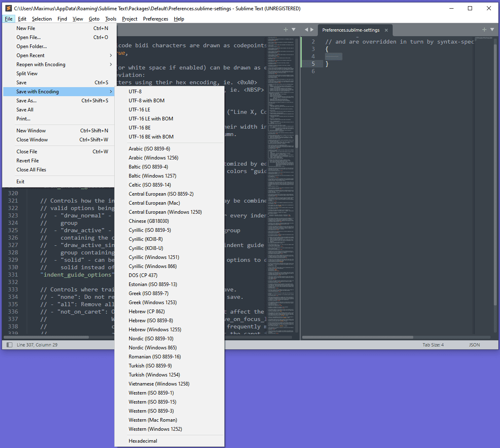This screenshot has width=500, height=448.
Task: Open the Project menu
Action: tap(130, 19)
